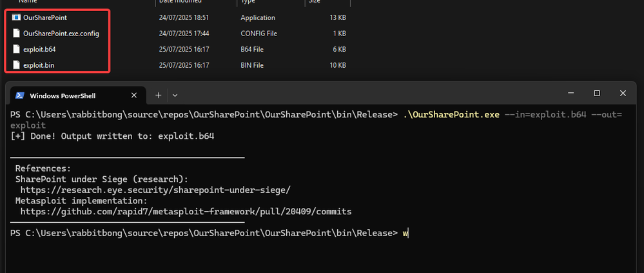The image size is (644, 273).
Task: Click the OurSharePoint file name
Action: tap(45, 17)
